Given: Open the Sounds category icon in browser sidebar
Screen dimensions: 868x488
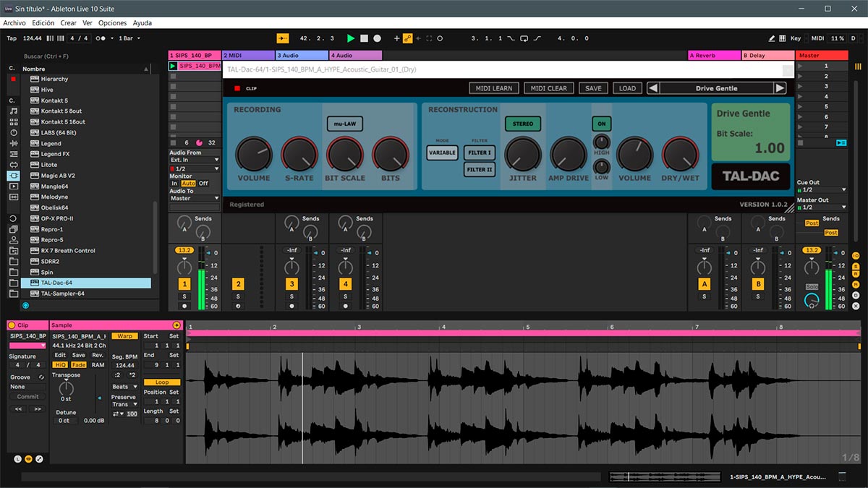Looking at the screenshot, I should (13, 111).
